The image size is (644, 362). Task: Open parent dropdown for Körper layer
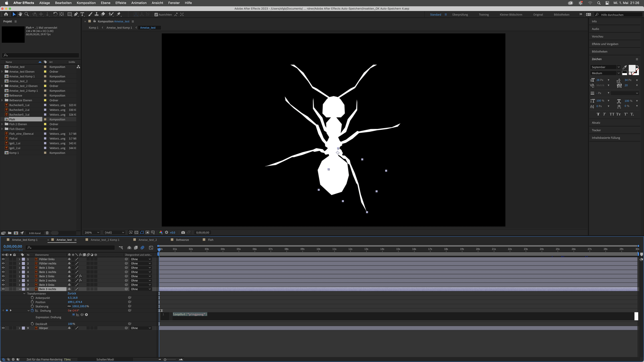pos(141,328)
